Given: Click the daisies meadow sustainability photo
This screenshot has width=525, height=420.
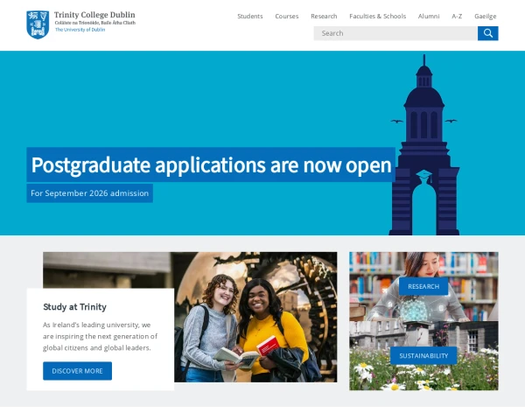Looking at the screenshot, I should (x=423, y=356).
